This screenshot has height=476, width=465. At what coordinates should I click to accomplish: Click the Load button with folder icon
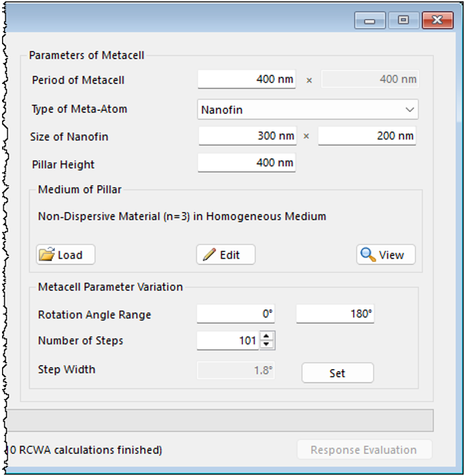click(x=65, y=255)
